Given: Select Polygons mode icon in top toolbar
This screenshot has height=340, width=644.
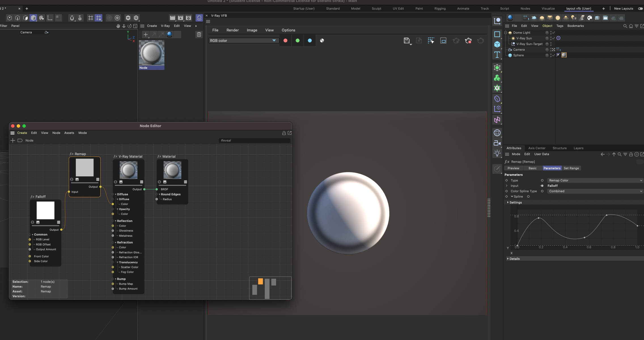Looking at the screenshot, I should coord(26,18).
